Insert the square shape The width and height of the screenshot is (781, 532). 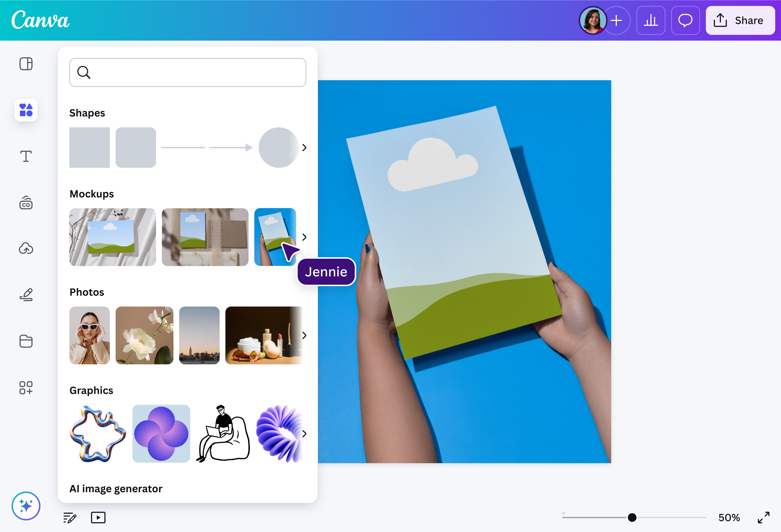[x=89, y=148]
